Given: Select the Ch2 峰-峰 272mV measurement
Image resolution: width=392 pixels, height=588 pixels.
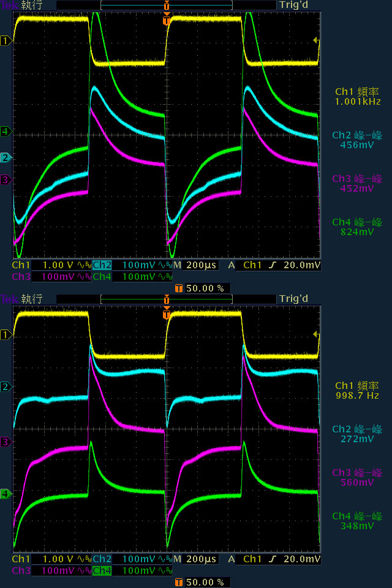Looking at the screenshot, I should coord(358,434).
